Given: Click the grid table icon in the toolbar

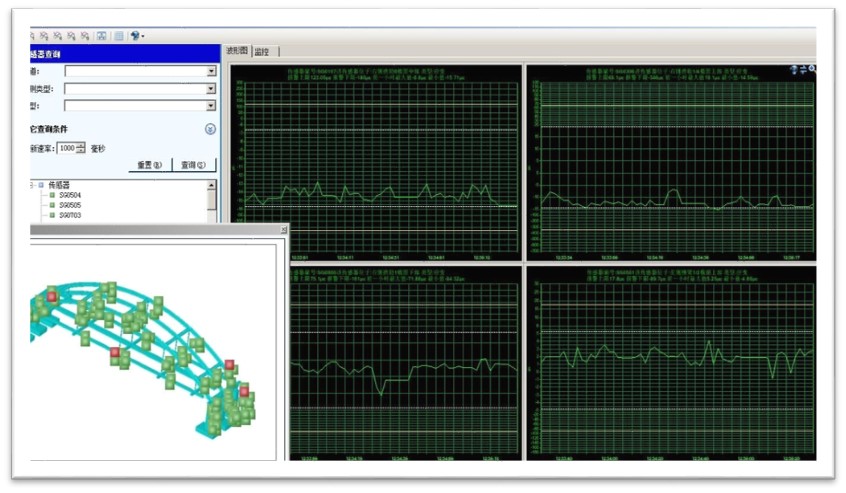Looking at the screenshot, I should click(x=118, y=36).
